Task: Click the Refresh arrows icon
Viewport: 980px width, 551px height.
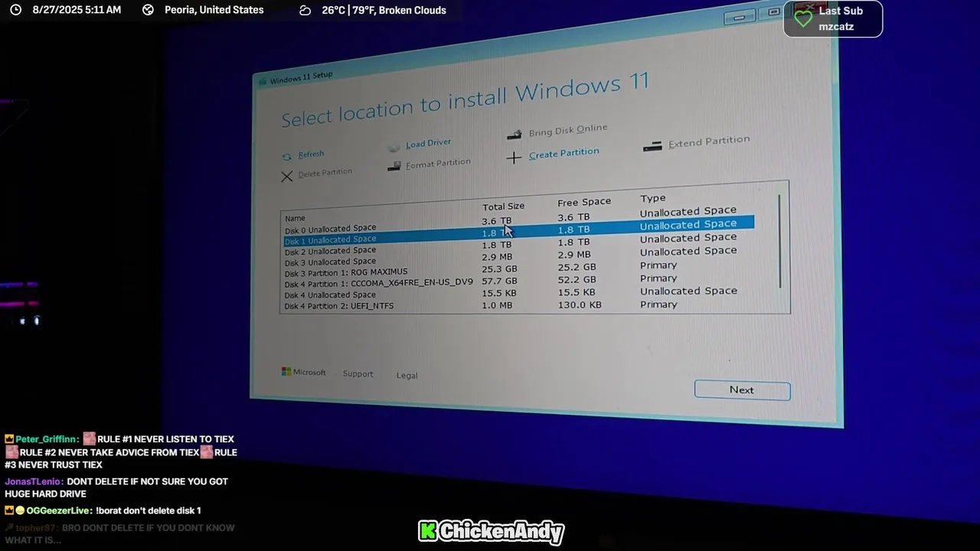Action: pos(287,157)
